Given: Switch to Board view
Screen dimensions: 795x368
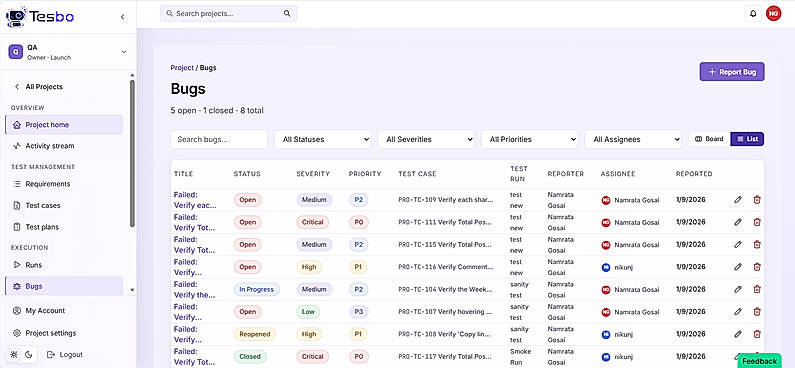Looking at the screenshot, I should [709, 139].
